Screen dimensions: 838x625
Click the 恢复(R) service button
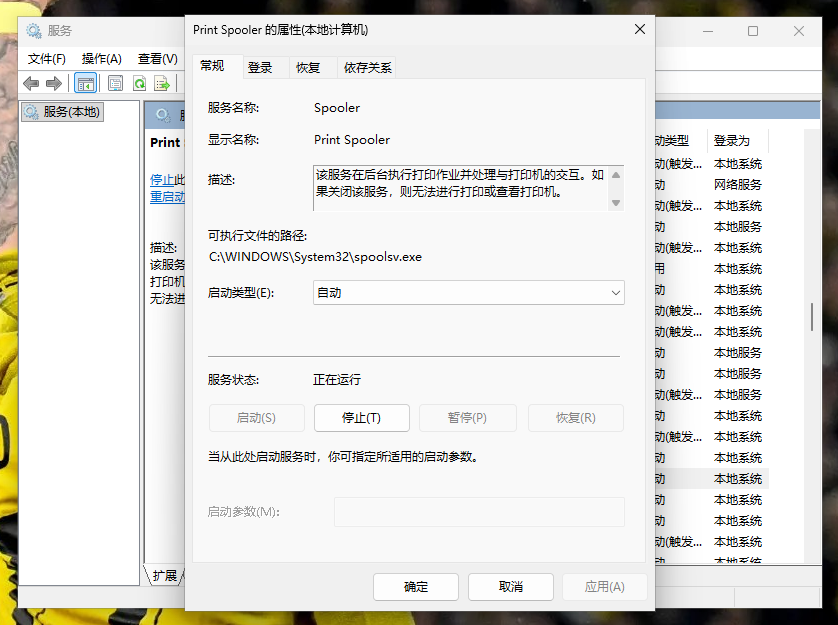pyautogui.click(x=576, y=418)
